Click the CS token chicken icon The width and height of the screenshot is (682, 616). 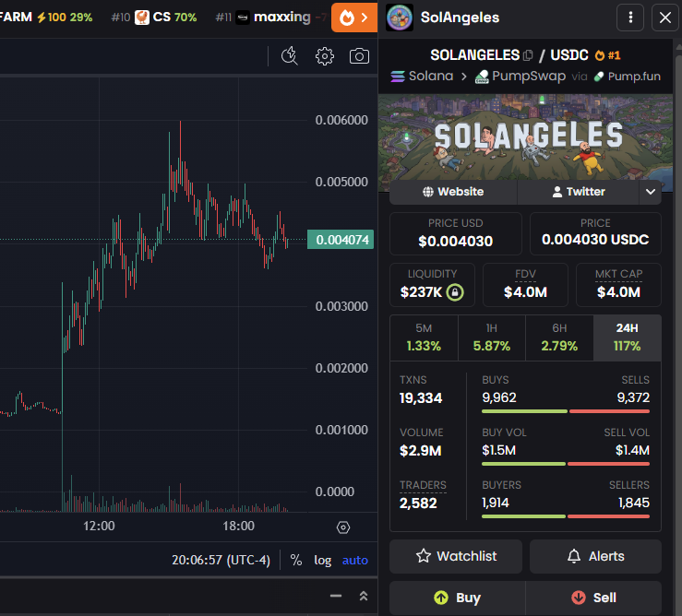tap(142, 18)
